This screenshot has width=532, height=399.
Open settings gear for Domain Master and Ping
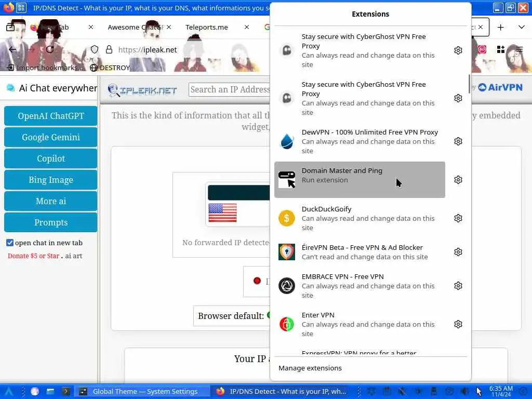[x=458, y=179]
